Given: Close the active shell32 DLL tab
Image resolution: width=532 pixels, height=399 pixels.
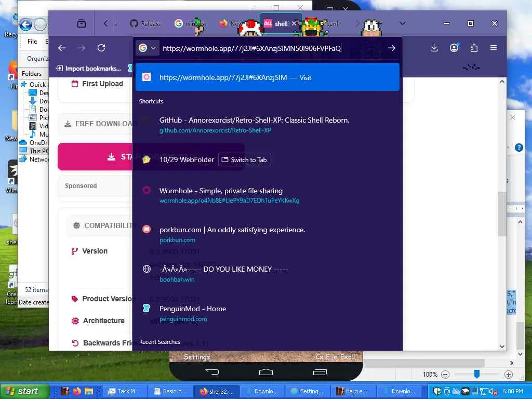Looking at the screenshot, I should (x=294, y=23).
